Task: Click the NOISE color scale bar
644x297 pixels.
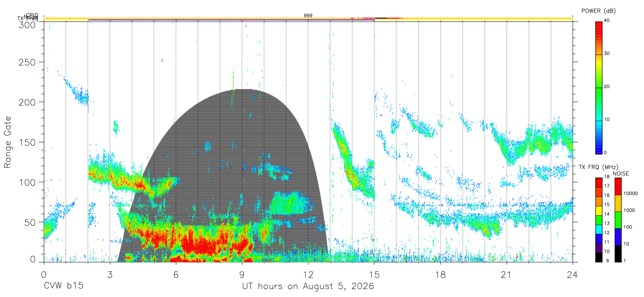Action: click(x=617, y=219)
